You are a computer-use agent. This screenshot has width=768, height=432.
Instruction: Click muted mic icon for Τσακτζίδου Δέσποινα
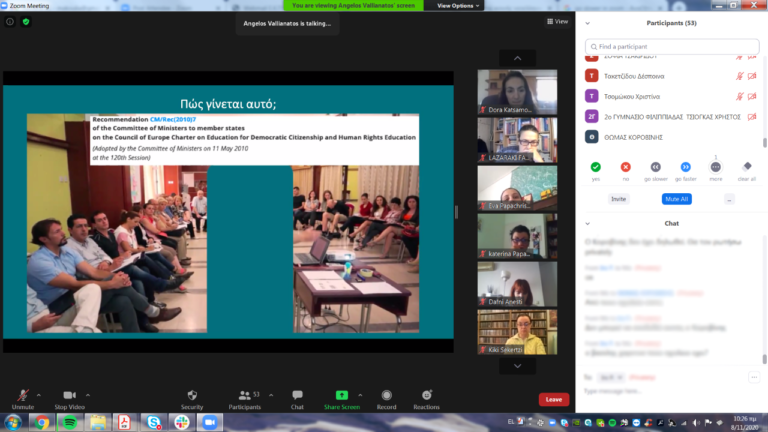tap(740, 76)
